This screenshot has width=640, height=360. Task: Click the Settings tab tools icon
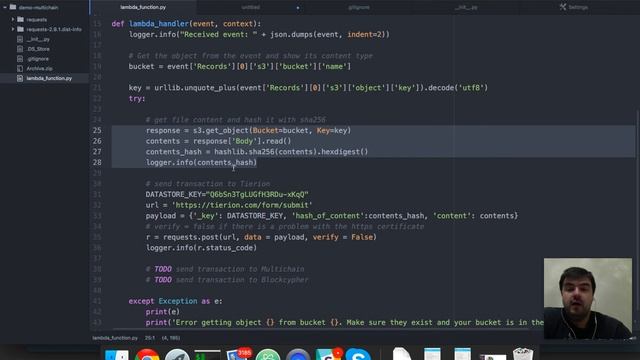(x=563, y=7)
